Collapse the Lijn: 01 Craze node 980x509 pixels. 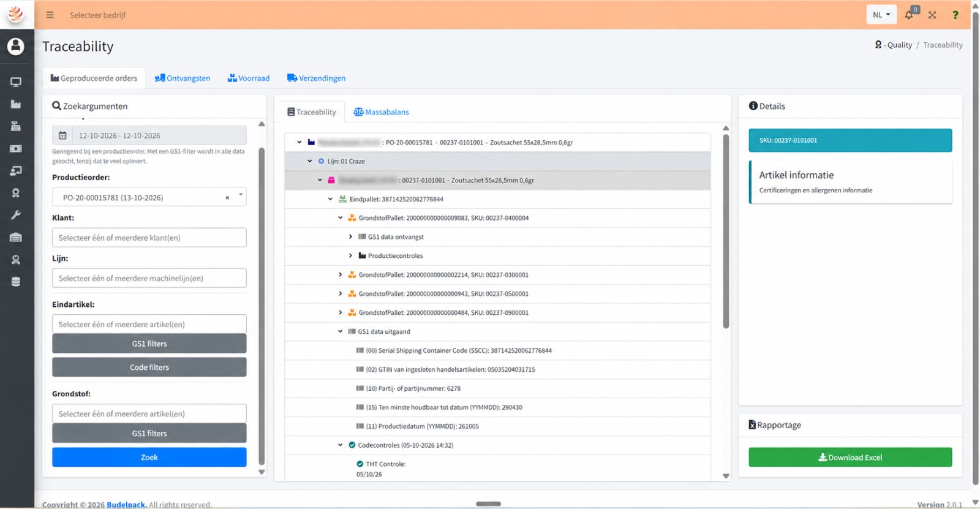pos(310,161)
